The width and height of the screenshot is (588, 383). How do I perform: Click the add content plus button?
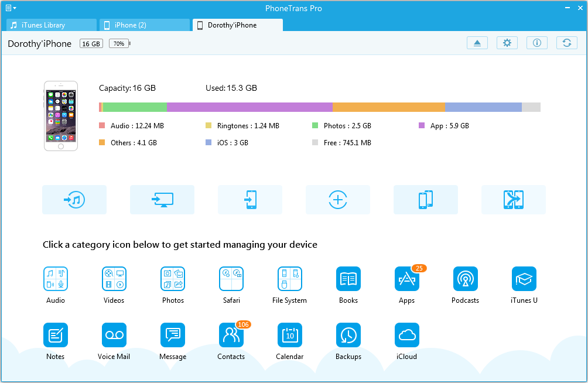coord(338,200)
